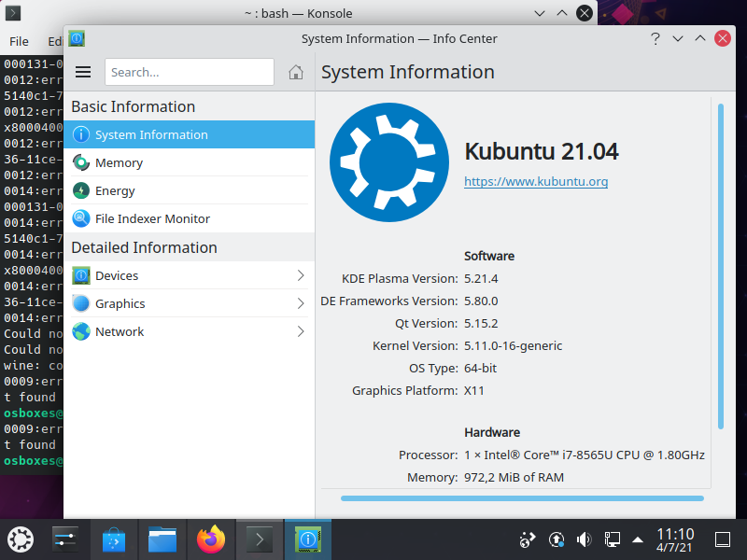Open File Indexer Monitor
This screenshot has height=560, width=747.
coord(152,218)
